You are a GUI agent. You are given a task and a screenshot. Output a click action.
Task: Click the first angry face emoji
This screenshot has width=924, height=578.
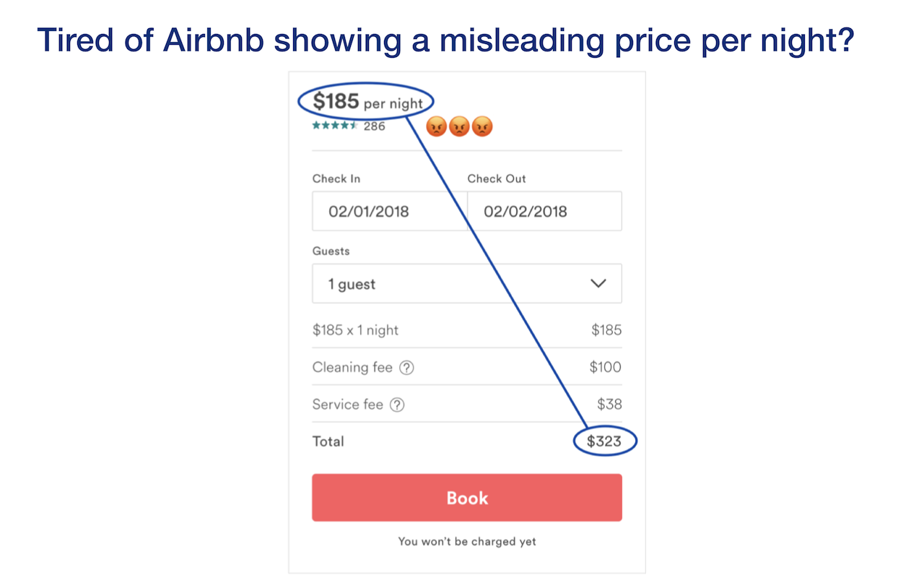(436, 126)
